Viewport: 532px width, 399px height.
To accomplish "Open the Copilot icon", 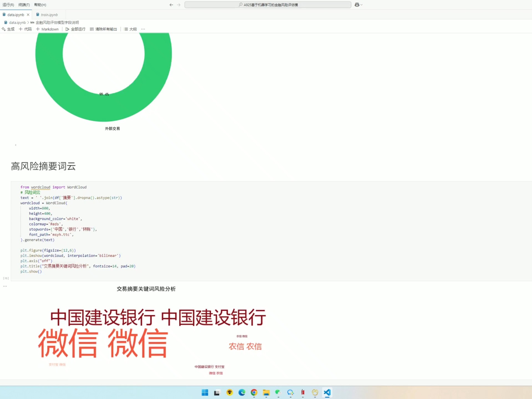I will pos(357,5).
